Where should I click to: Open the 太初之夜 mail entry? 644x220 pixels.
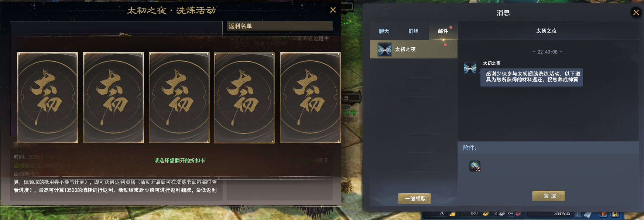pyautogui.click(x=414, y=49)
